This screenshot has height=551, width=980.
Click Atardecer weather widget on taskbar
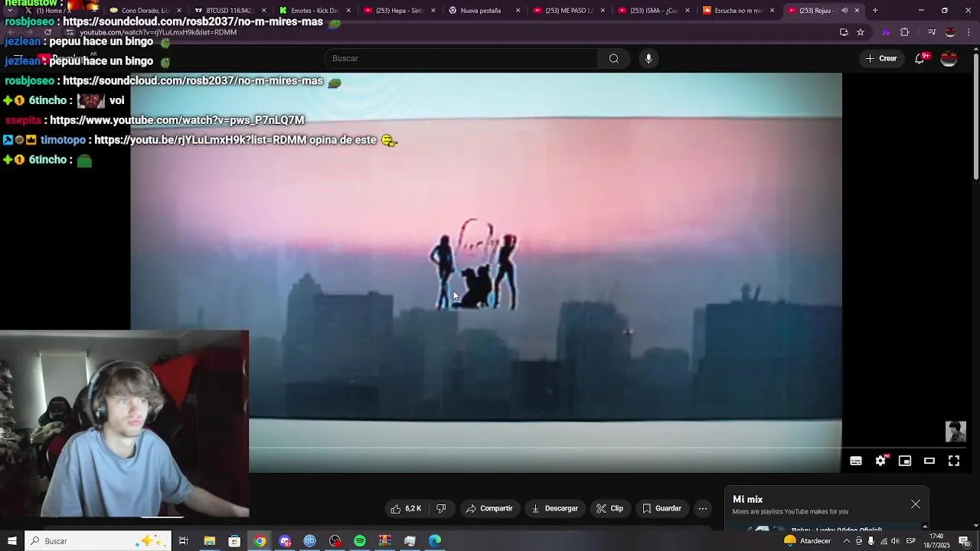click(x=807, y=541)
